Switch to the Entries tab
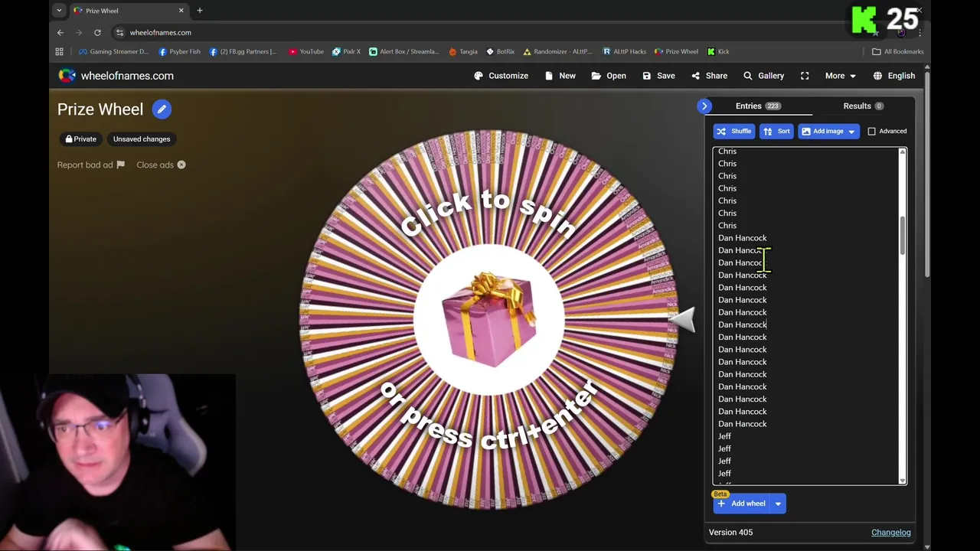Image resolution: width=980 pixels, height=551 pixels. click(x=757, y=106)
